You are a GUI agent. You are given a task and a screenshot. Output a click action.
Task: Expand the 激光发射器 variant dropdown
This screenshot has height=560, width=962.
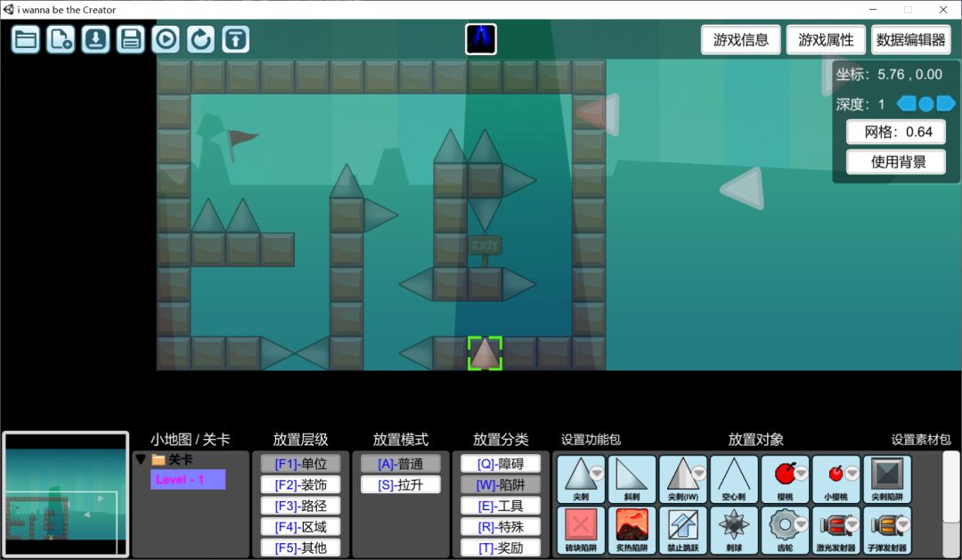click(852, 524)
